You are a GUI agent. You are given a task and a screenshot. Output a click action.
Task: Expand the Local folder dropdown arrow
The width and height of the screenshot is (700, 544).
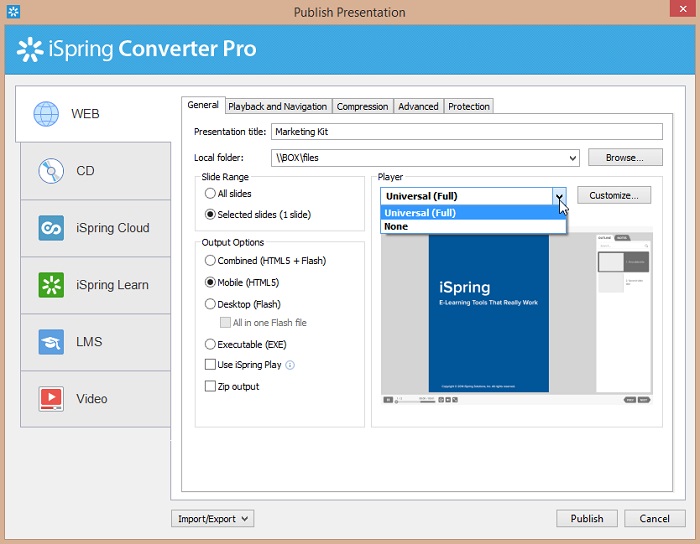(x=572, y=158)
